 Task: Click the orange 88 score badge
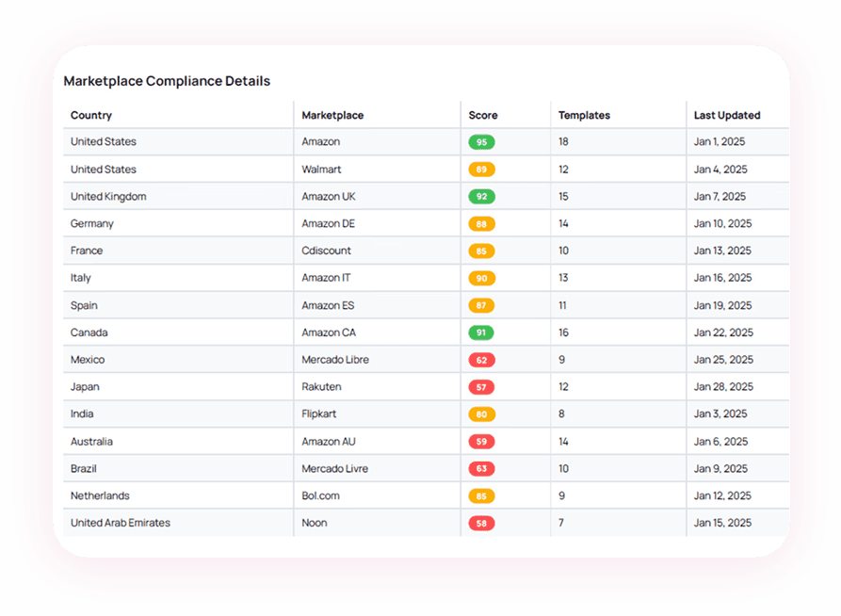pyautogui.click(x=481, y=224)
